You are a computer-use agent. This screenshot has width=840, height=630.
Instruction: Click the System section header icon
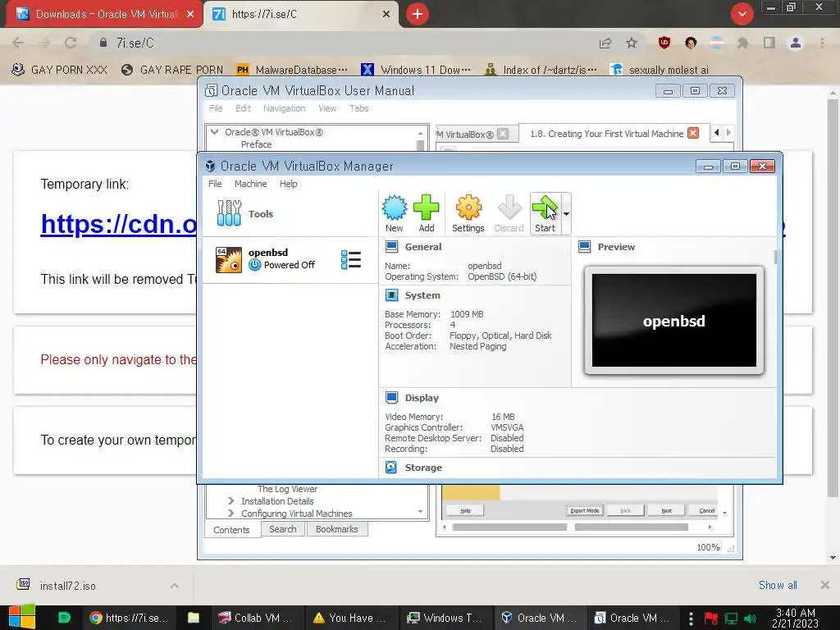(x=391, y=295)
